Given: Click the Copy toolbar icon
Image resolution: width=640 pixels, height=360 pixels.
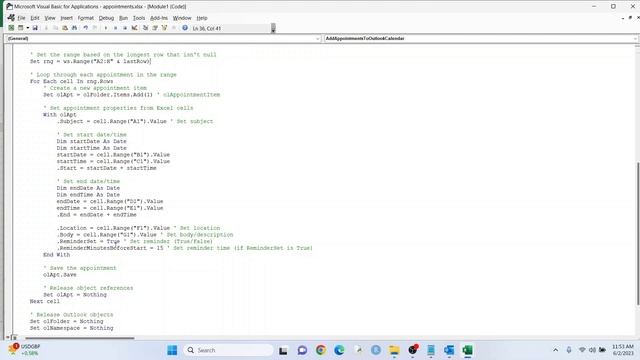Looking at the screenshot, I should click(x=56, y=28).
